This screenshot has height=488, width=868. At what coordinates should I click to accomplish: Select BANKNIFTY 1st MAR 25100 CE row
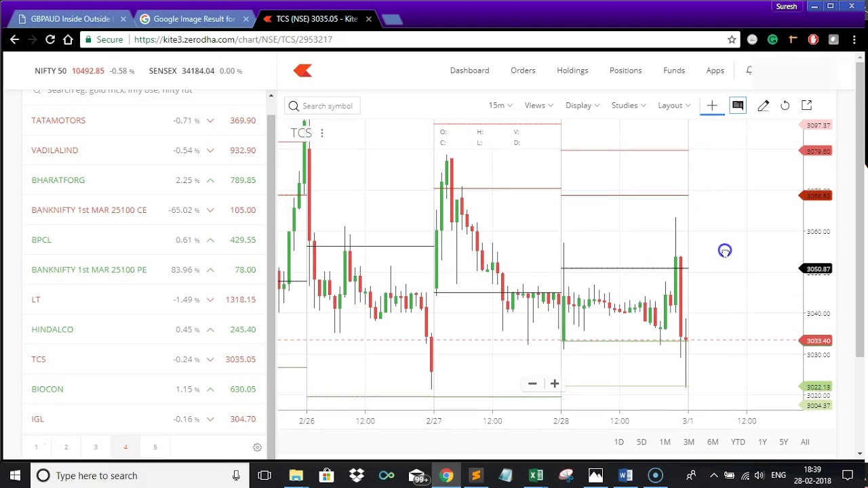click(144, 210)
